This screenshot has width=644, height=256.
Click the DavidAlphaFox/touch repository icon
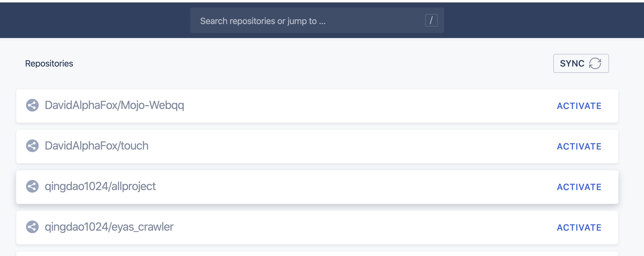pos(32,146)
